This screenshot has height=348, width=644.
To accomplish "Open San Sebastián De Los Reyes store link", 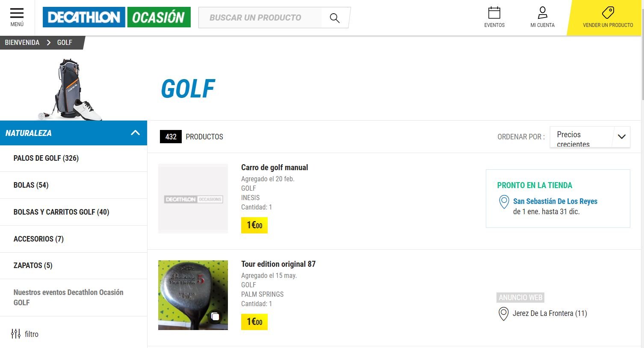I will tap(555, 201).
